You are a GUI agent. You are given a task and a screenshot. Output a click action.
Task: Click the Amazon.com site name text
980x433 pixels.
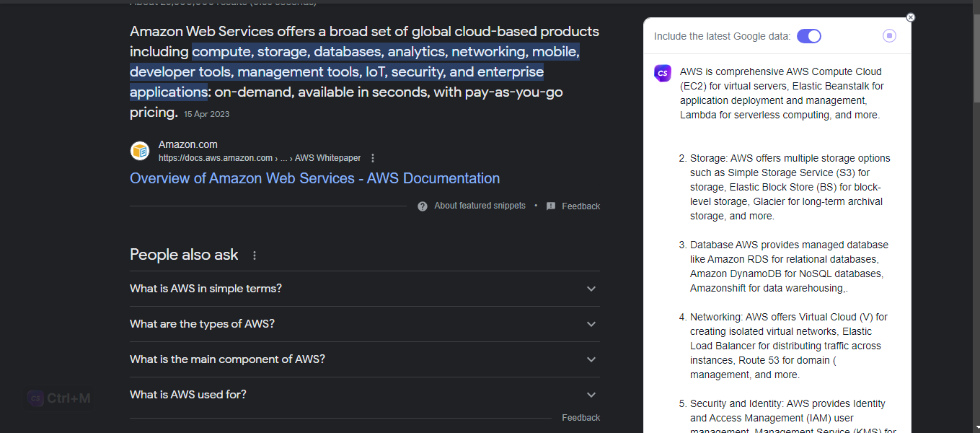(x=187, y=144)
